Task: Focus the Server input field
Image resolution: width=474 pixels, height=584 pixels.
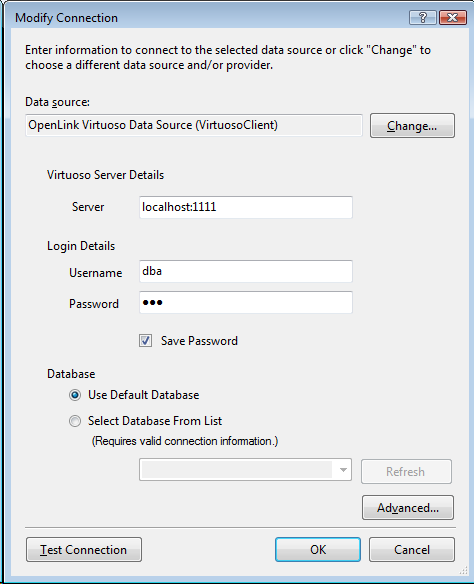Action: [246, 207]
